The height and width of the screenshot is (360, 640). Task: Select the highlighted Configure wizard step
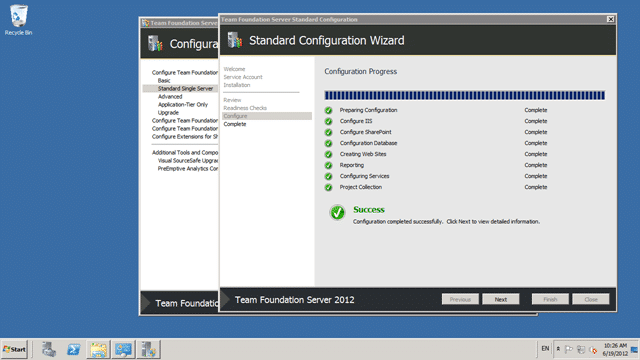pos(267,116)
